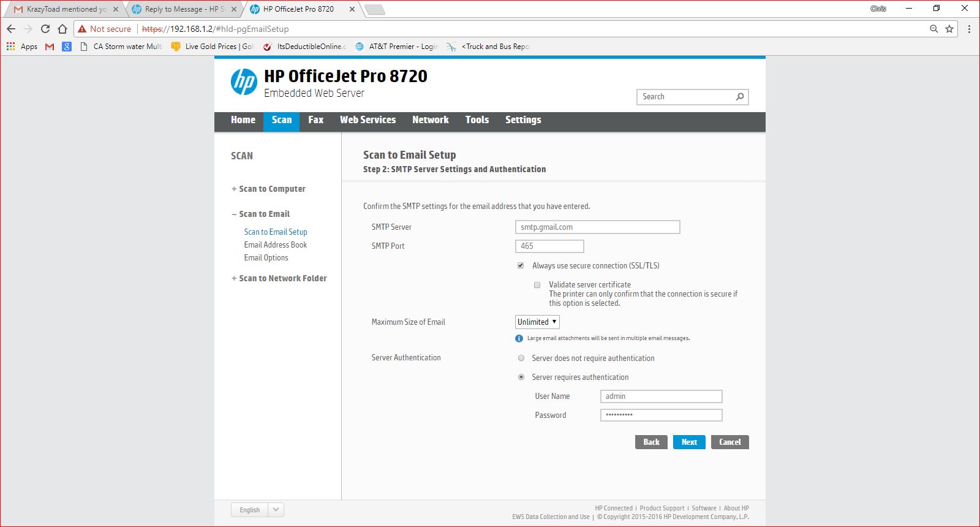Screen dimensions: 980x527
Task: Click the Next button
Action: 689,442
